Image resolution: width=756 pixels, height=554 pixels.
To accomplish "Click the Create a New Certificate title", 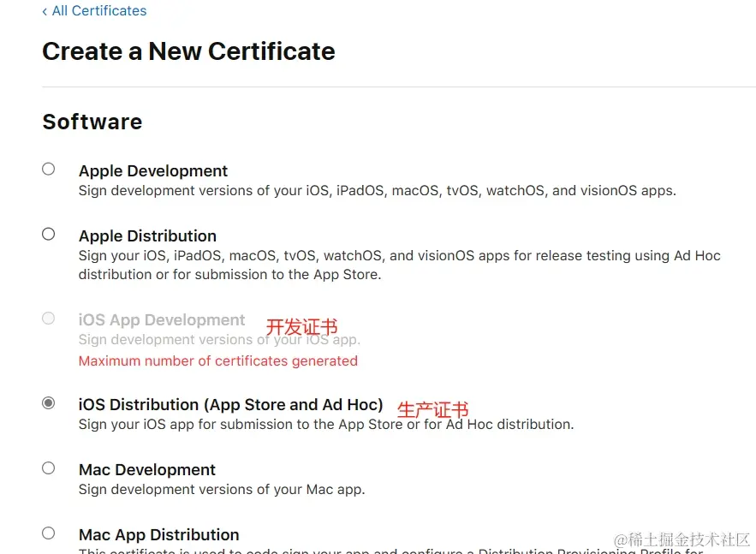I will (188, 51).
